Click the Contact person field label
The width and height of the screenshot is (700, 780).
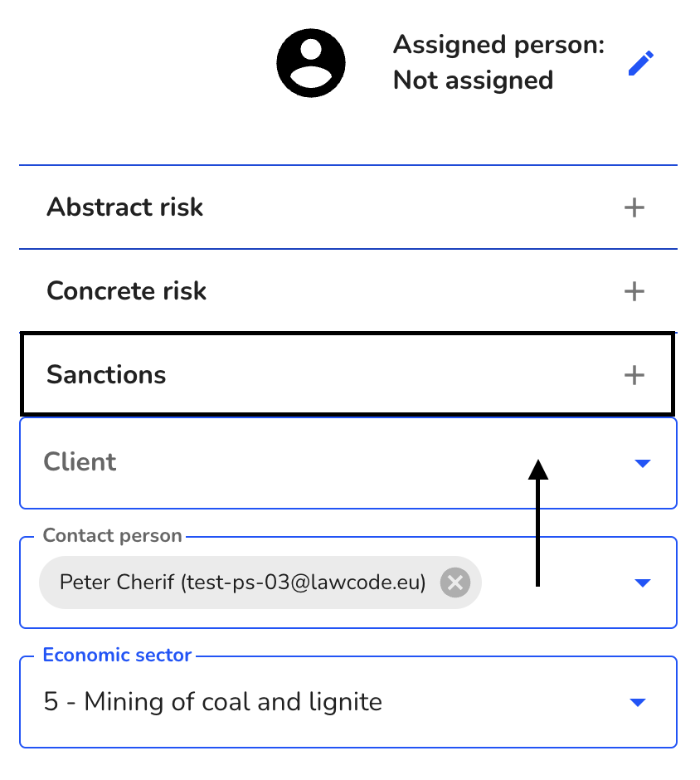click(x=112, y=535)
